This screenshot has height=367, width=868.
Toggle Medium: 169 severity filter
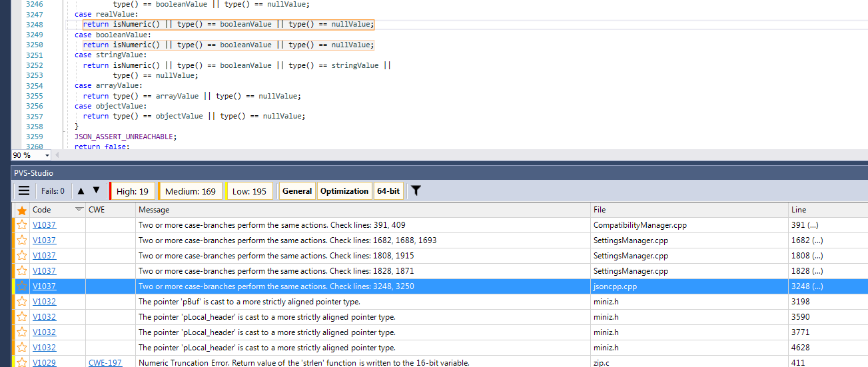(190, 191)
